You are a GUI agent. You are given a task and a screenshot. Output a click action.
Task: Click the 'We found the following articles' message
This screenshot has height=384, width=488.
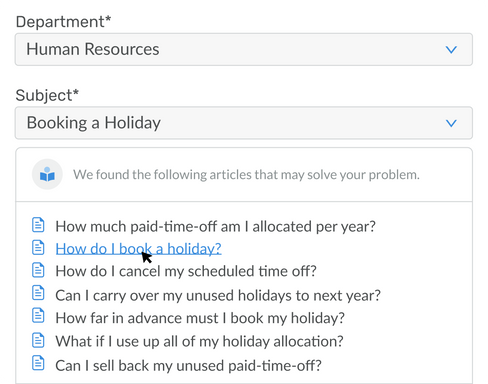click(246, 175)
